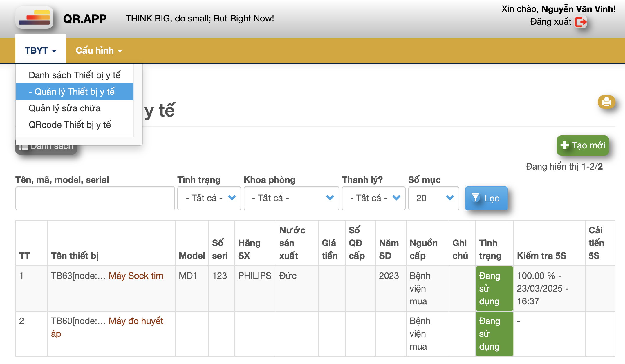Focus the Tên, mã, model, serial field
Screen dimensions: 625x364
click(x=95, y=198)
